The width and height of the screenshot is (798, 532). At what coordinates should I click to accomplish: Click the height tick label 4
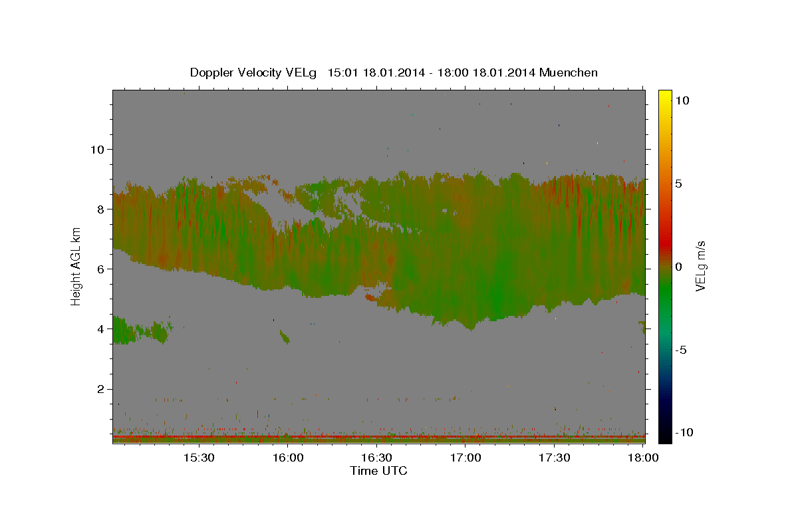coord(100,329)
